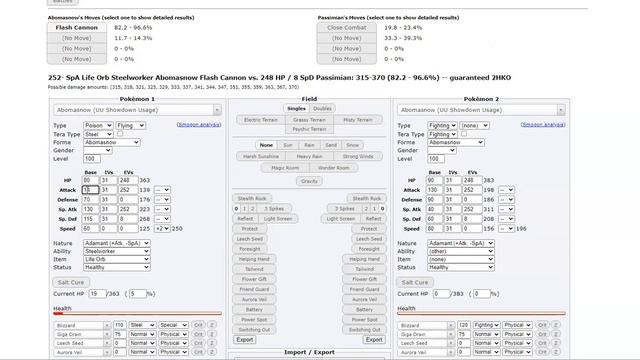Open Pokémon 2 Smogon analysis link
The height and width of the screenshot is (360, 640).
pos(543,124)
